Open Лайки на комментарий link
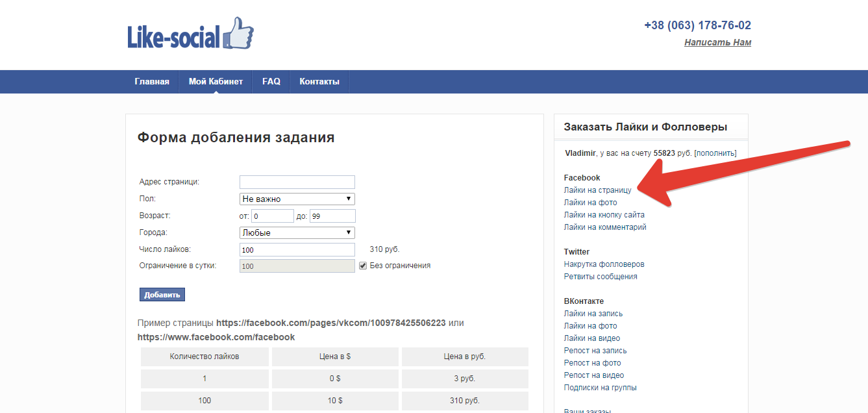The image size is (868, 413). tap(605, 227)
